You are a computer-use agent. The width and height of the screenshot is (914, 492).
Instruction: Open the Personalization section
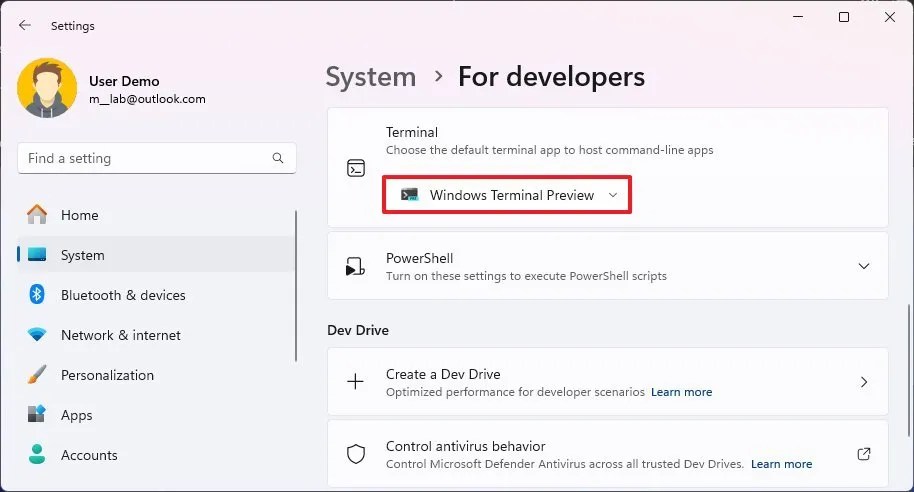156,375
